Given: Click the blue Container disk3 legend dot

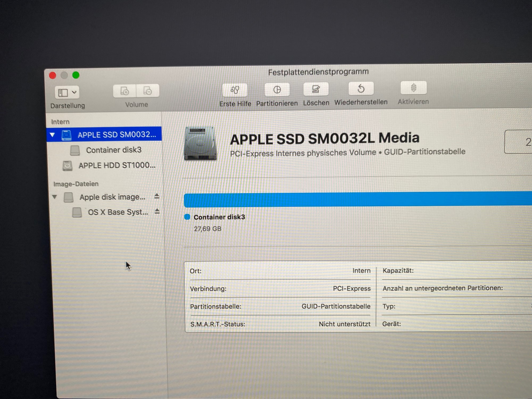Looking at the screenshot, I should click(x=187, y=217).
